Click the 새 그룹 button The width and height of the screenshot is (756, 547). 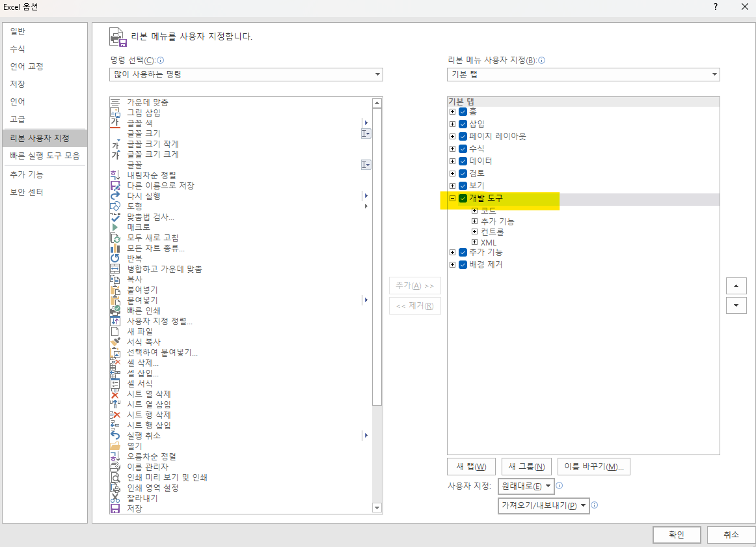pos(526,466)
